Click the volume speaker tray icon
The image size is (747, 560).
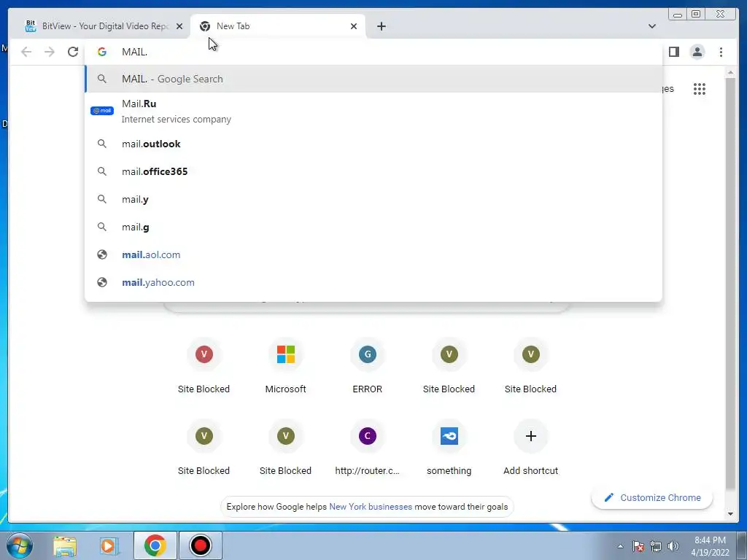click(x=673, y=546)
